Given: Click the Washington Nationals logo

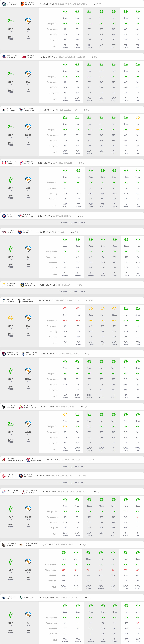Looking at the screenshot, I should [4, 354].
